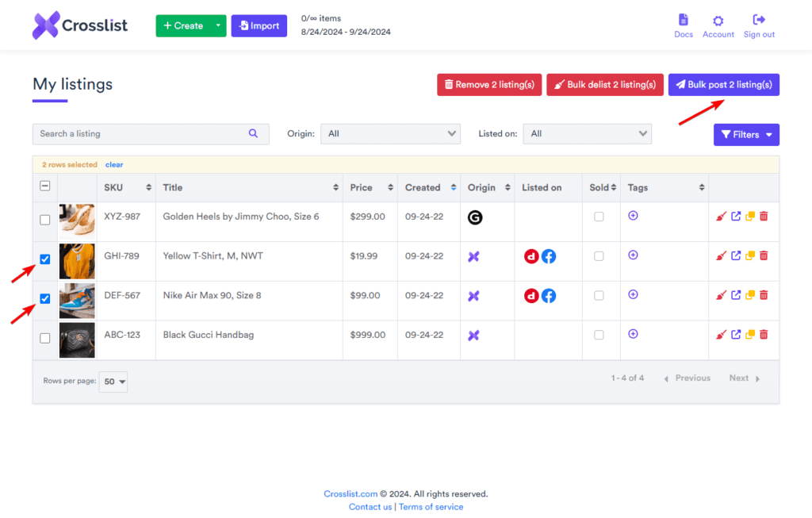Image resolution: width=812 pixels, height=518 pixels.
Task: Click the Sign out icon
Action: [759, 20]
